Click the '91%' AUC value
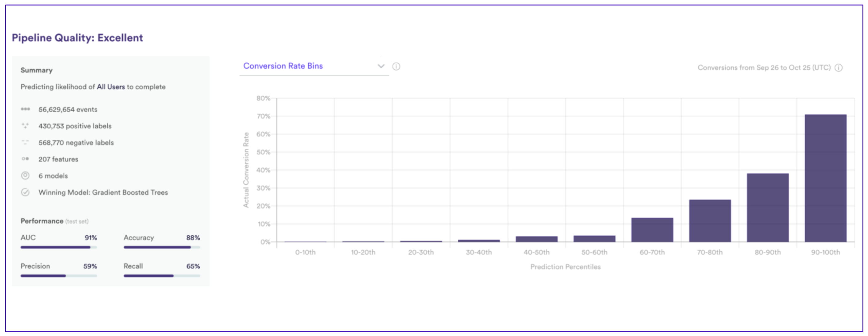 point(91,237)
